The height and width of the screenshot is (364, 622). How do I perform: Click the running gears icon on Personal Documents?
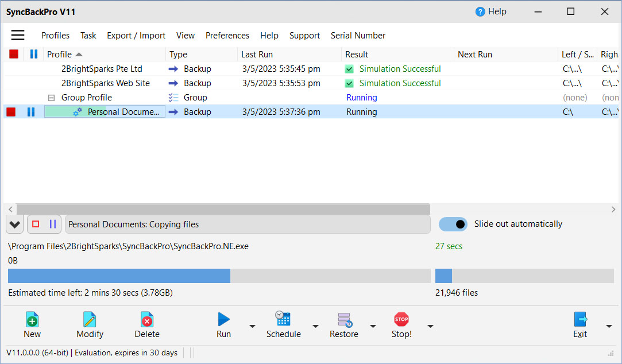[x=78, y=112]
